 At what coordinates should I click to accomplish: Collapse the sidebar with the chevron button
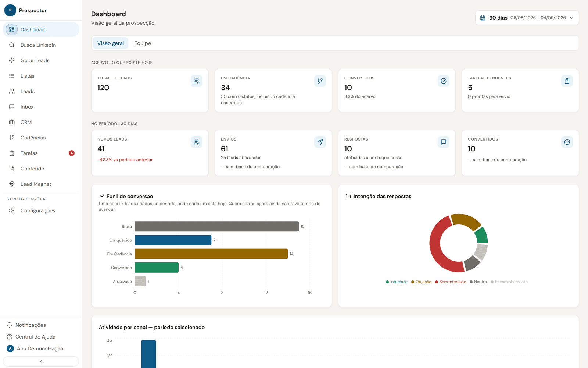pyautogui.click(x=41, y=361)
